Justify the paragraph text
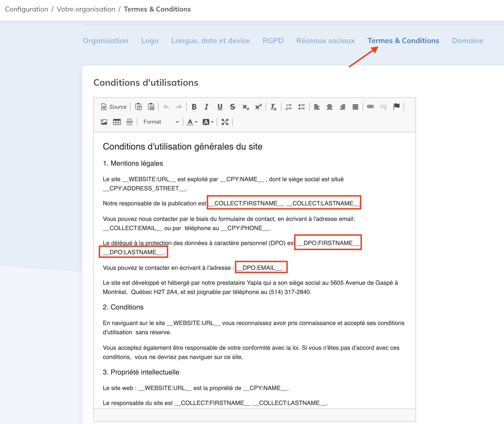 point(355,107)
